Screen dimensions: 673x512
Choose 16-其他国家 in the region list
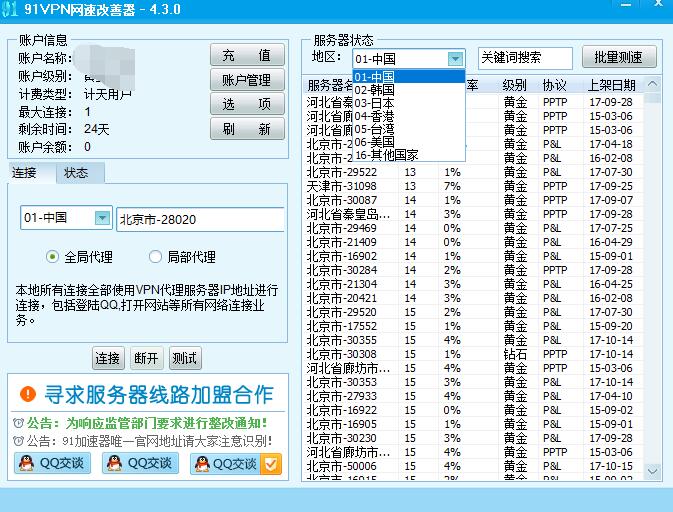(409, 155)
